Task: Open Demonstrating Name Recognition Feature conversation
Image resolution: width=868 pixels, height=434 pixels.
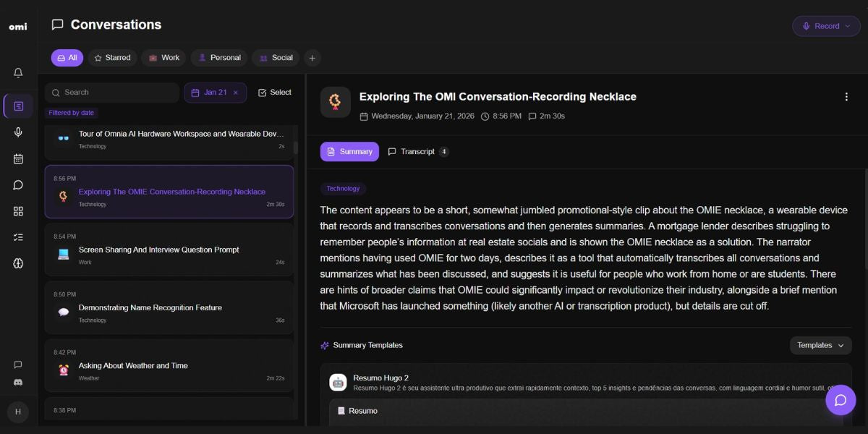Action: pos(169,307)
